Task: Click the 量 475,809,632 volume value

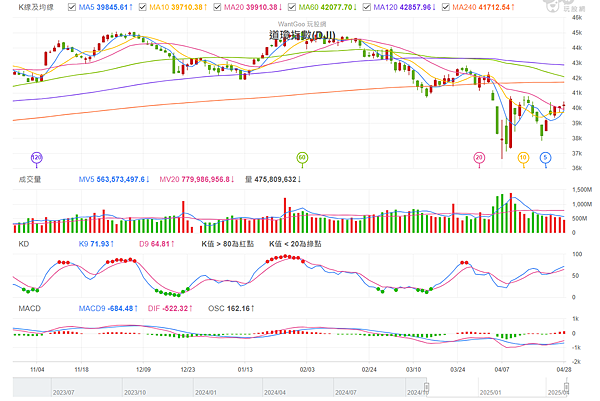Action: pos(273,179)
